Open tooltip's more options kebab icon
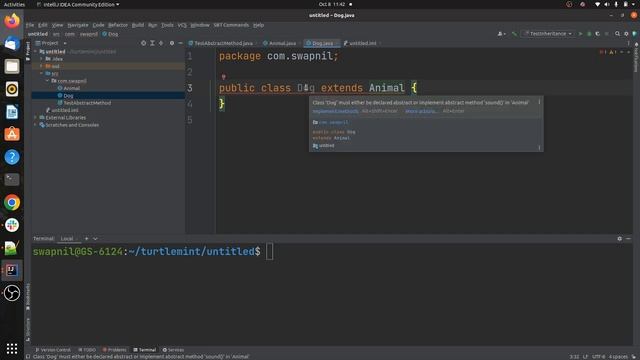This screenshot has width=640, height=360. [x=539, y=102]
